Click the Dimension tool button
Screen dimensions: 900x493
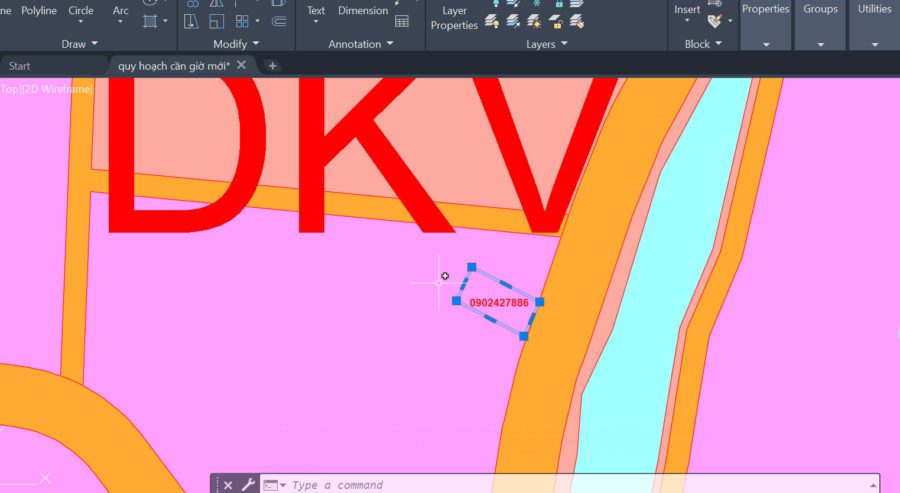pyautogui.click(x=363, y=10)
